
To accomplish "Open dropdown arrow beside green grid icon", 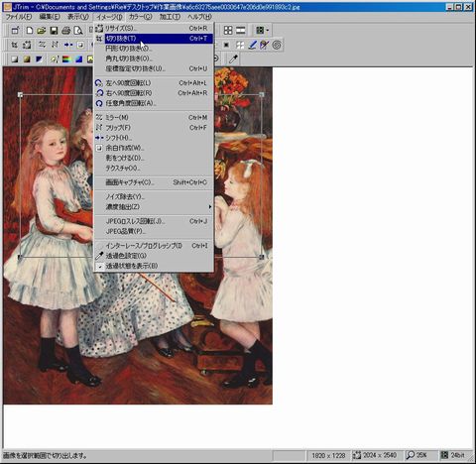I will tap(268, 31).
